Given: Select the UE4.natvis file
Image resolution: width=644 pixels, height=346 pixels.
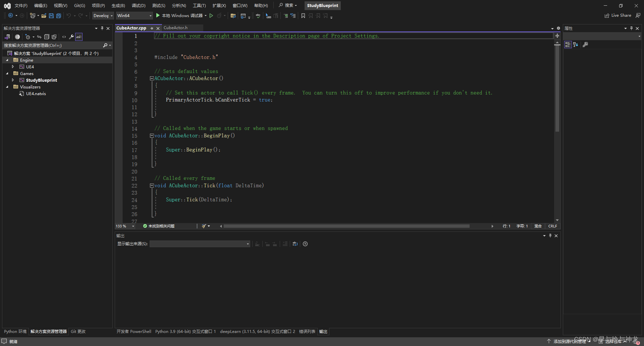Looking at the screenshot, I should point(36,94).
